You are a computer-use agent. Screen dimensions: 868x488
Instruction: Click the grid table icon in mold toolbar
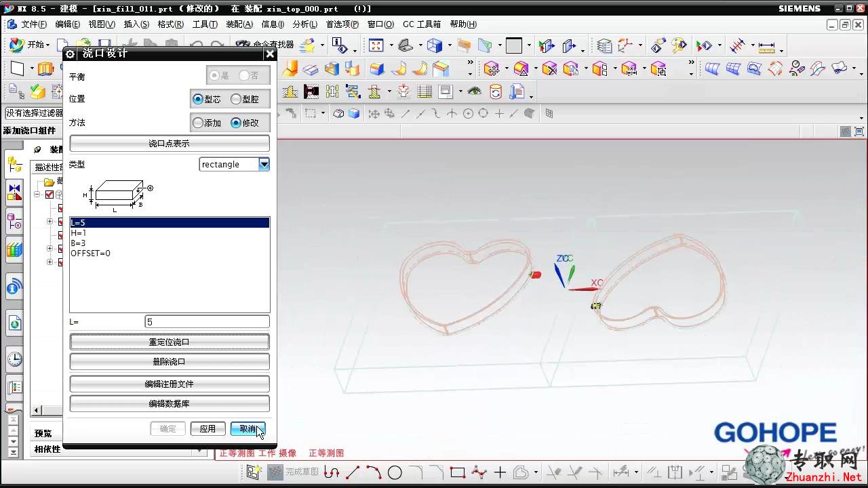[x=425, y=91]
